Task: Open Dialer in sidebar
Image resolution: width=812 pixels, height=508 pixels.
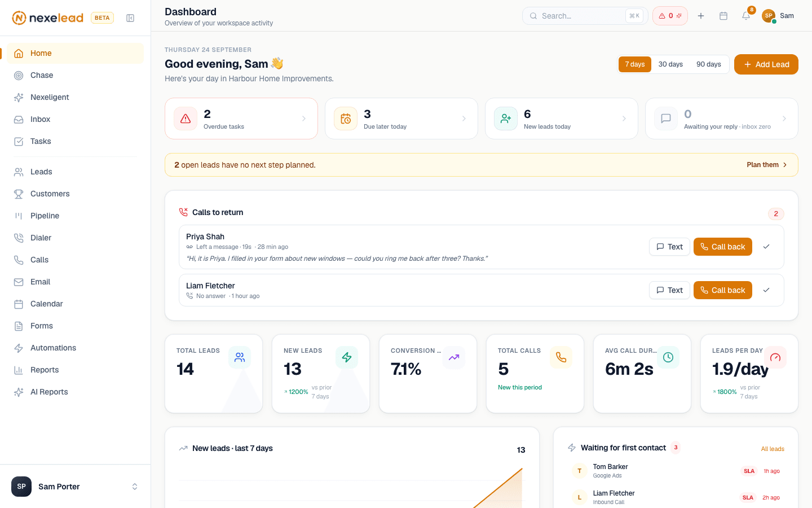Action: tap(76, 238)
